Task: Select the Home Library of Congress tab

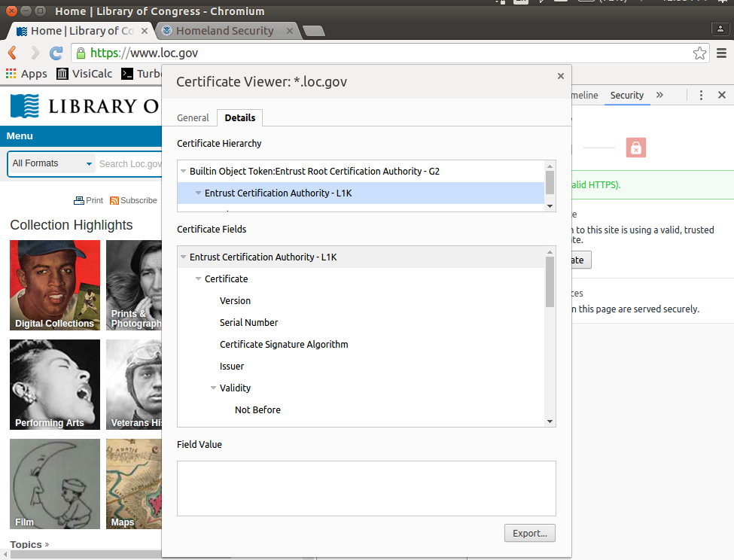Action: tap(82, 31)
